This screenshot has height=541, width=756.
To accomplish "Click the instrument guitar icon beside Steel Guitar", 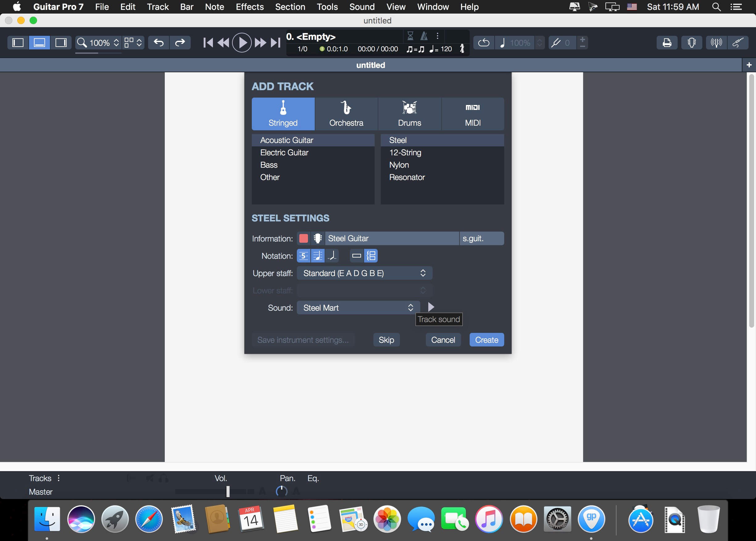I will click(x=318, y=238).
